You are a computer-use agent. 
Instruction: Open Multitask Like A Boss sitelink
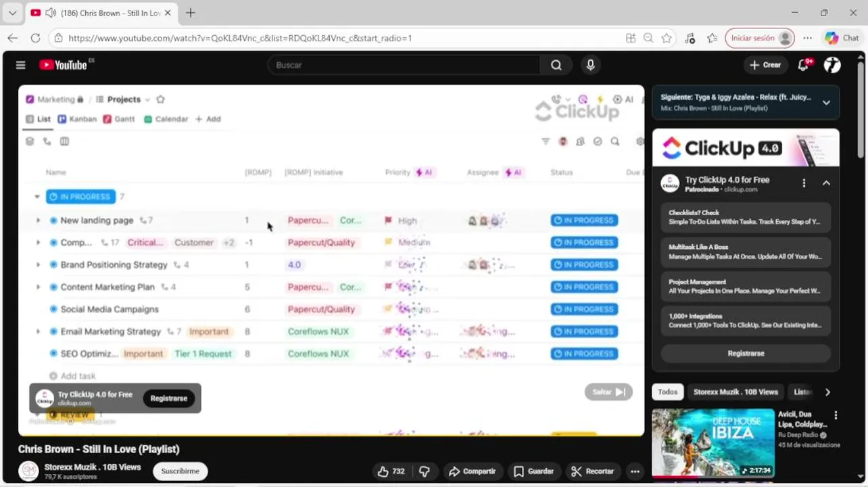pyautogui.click(x=746, y=252)
